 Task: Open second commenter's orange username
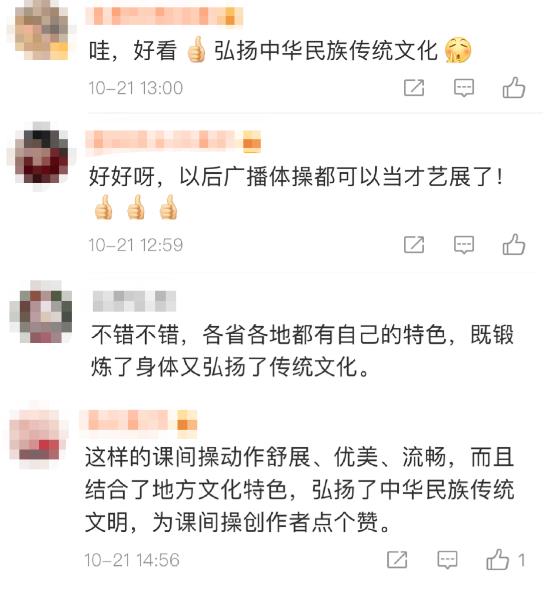tap(174, 140)
